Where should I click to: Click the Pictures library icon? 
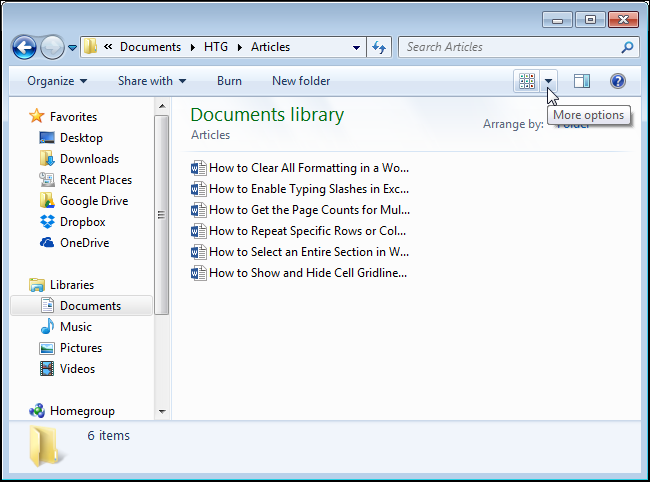[x=47, y=348]
